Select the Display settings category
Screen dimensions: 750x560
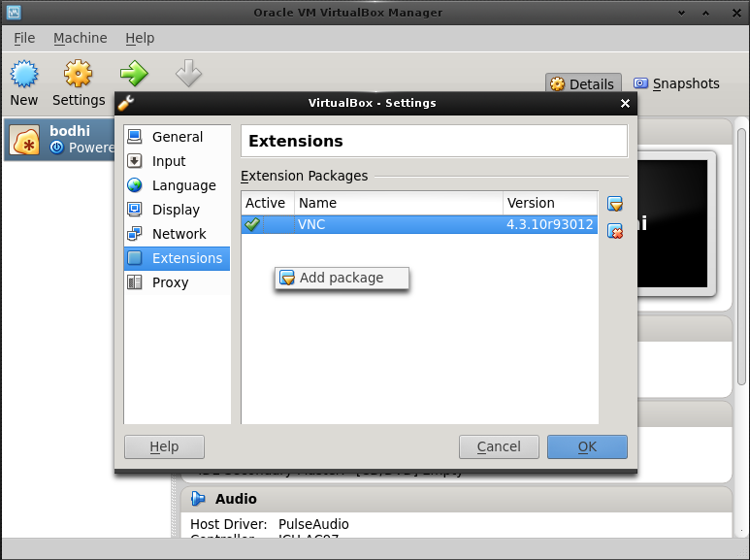(177, 210)
